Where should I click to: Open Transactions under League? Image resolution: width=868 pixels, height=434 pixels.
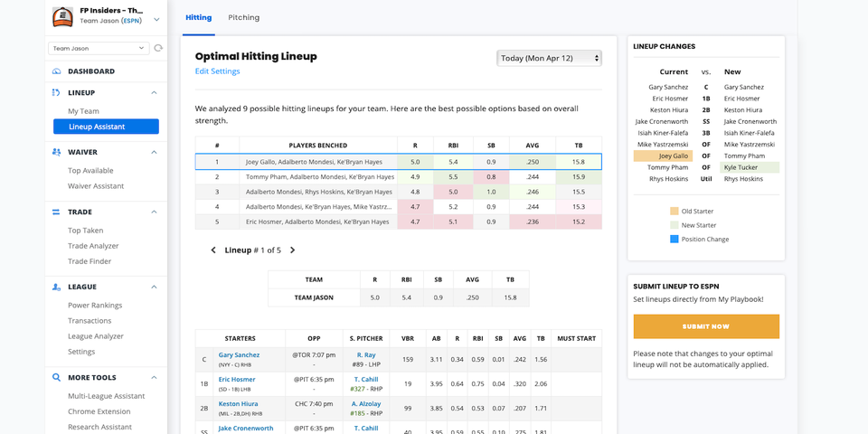(90, 320)
